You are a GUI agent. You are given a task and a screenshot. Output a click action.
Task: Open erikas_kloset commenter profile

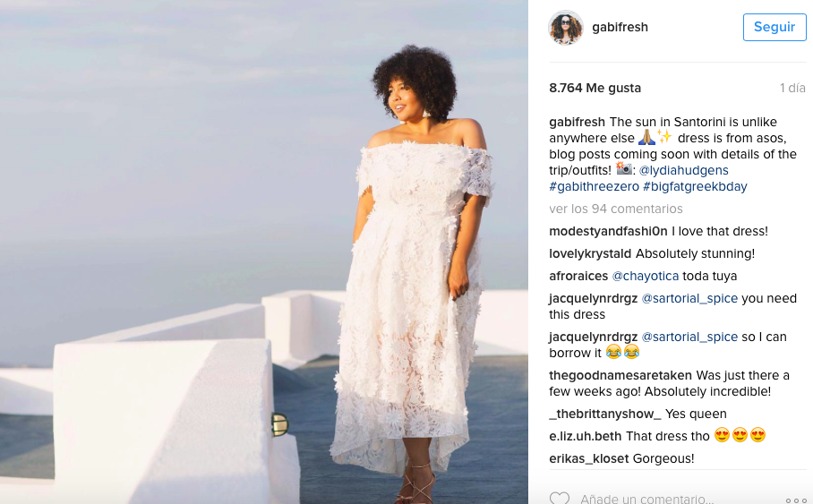[x=589, y=458]
